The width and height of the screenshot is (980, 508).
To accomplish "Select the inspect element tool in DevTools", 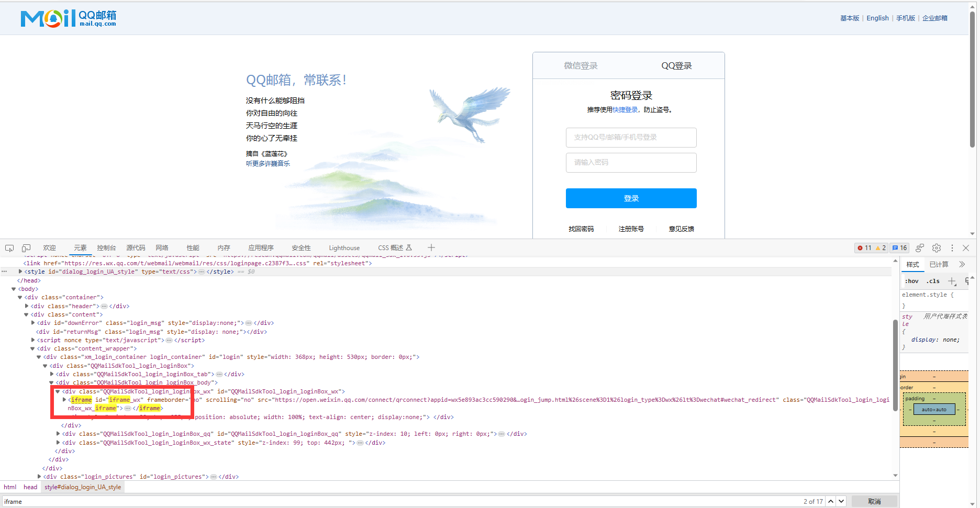I will click(x=9, y=247).
